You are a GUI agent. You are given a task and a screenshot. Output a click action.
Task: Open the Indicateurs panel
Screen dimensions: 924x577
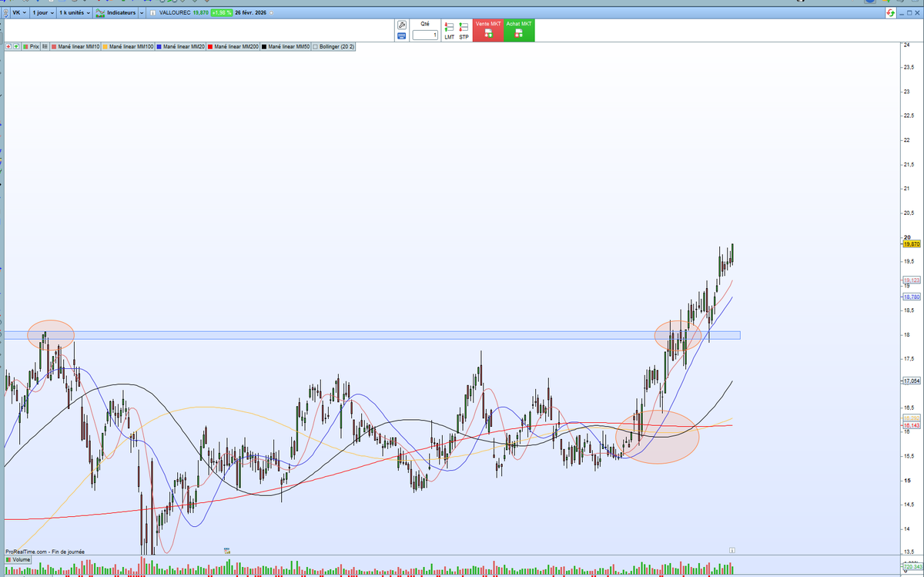coord(115,13)
